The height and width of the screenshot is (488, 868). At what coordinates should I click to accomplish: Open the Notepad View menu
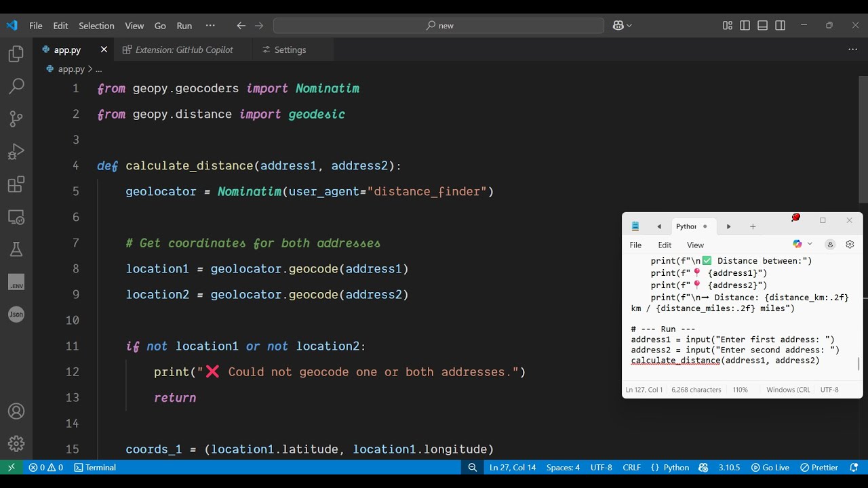coord(695,245)
